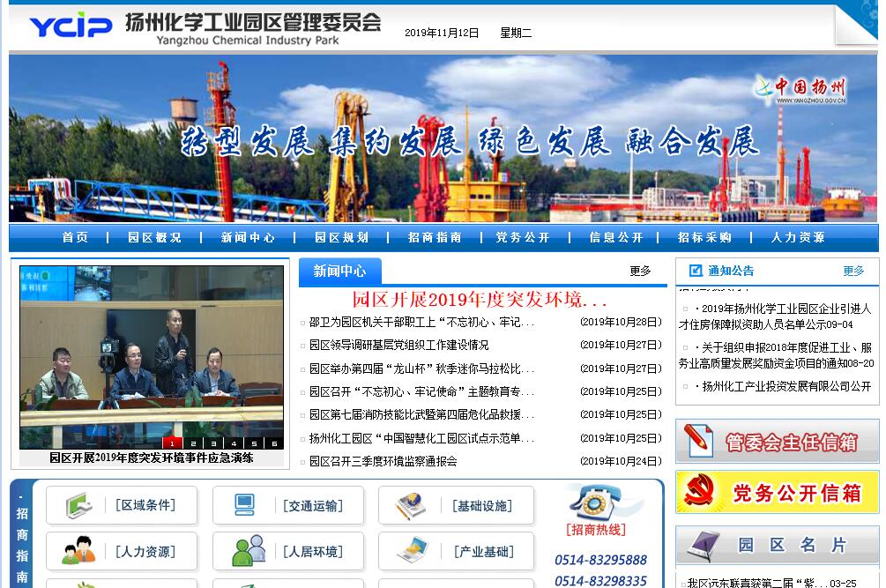Screen dimensions: 886x588
Task: Click the 招商热线 telephone icon
Action: tap(596, 502)
